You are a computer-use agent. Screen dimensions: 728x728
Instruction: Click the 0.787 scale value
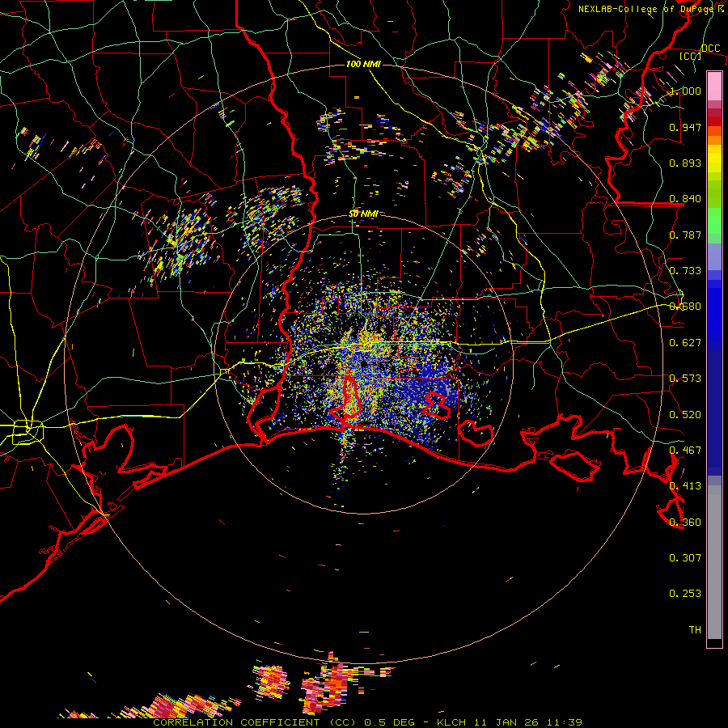tap(685, 235)
